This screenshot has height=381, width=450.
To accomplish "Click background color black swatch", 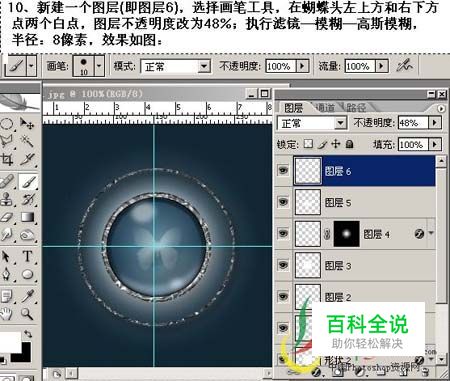I will (x=24, y=355).
